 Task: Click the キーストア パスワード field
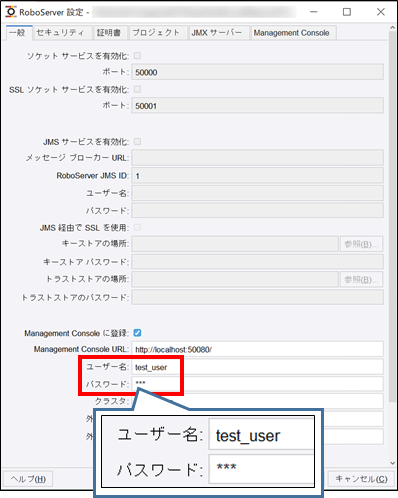point(257,262)
